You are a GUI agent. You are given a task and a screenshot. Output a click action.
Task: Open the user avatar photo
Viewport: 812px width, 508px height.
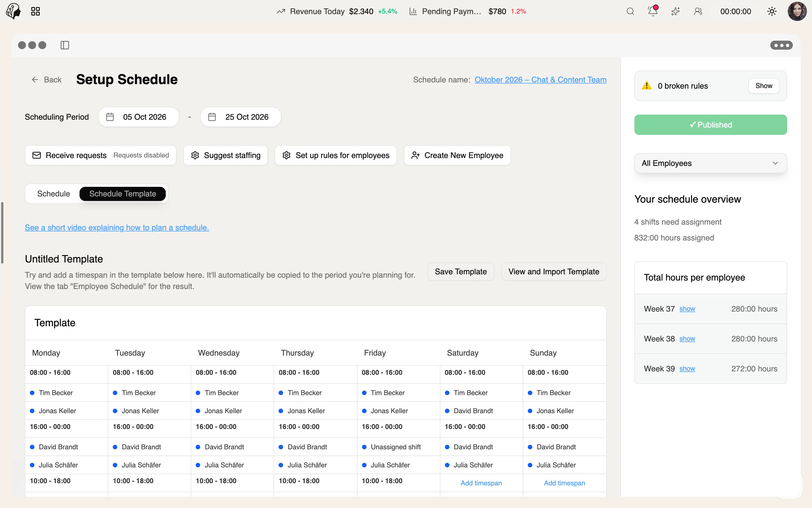[x=797, y=11]
